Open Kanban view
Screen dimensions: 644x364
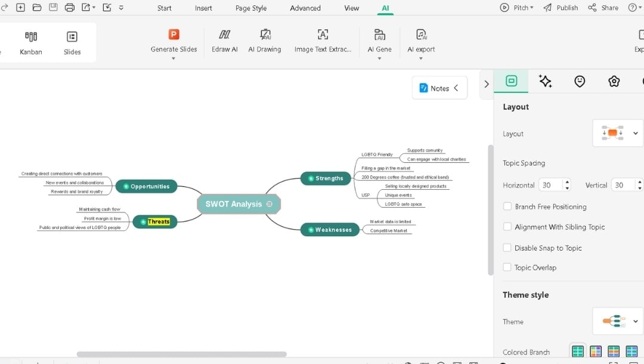point(31,43)
